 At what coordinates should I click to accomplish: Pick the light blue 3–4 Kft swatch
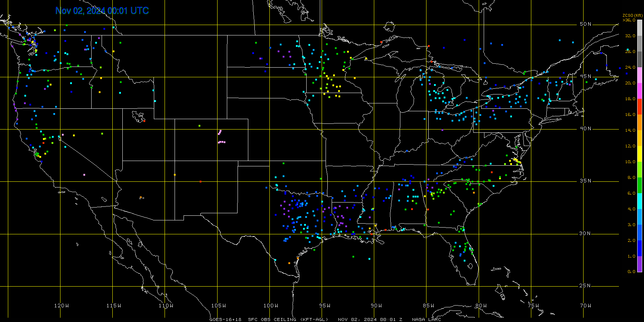click(640, 217)
